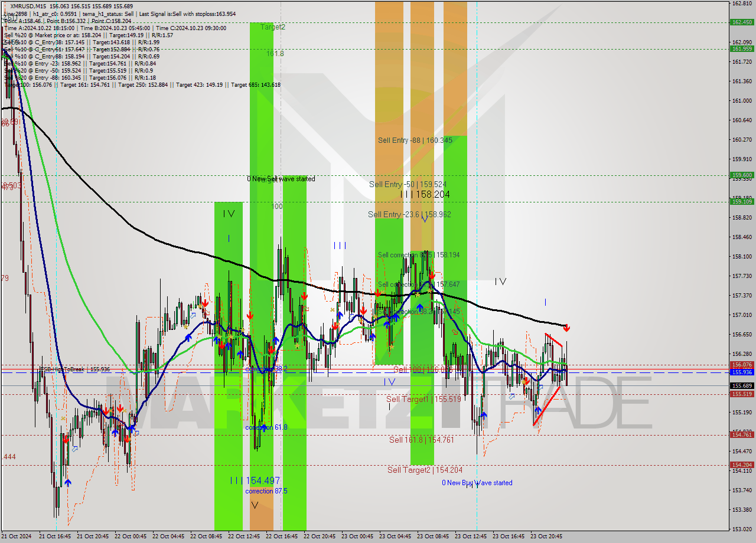
Task: Click the 162.810 price scale value
Action: [742, 4]
